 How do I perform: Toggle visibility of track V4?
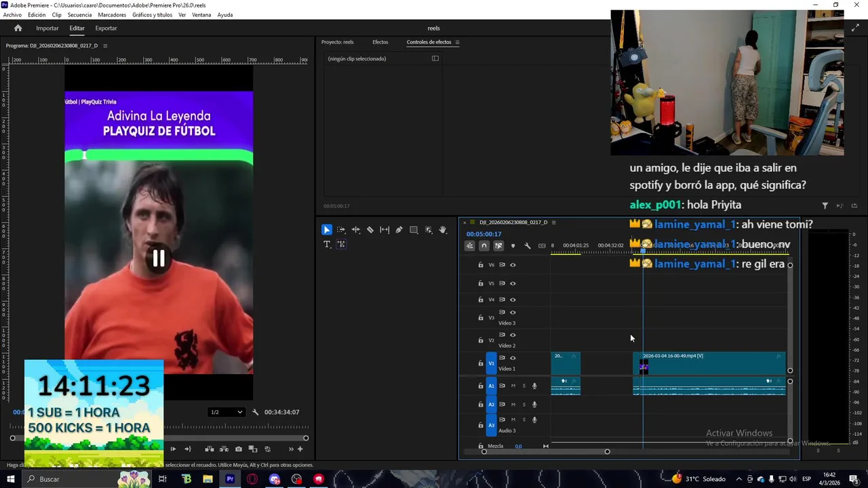click(x=513, y=300)
